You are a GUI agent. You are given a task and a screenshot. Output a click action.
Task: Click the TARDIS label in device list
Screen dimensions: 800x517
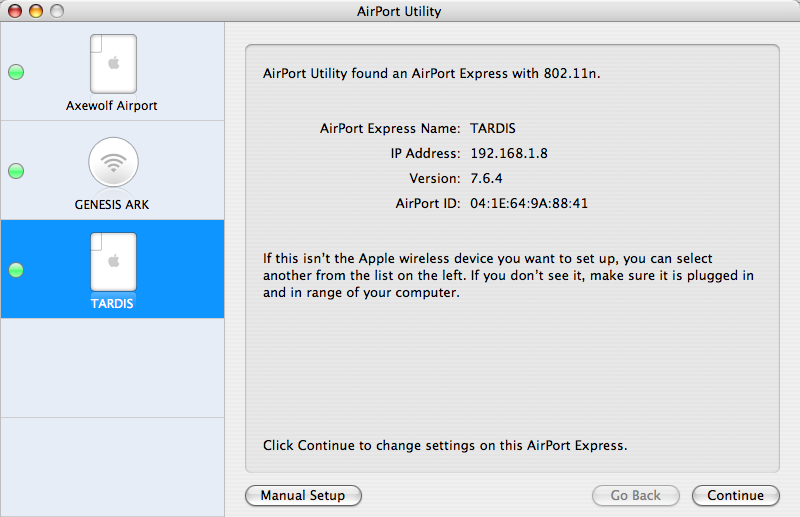click(112, 304)
